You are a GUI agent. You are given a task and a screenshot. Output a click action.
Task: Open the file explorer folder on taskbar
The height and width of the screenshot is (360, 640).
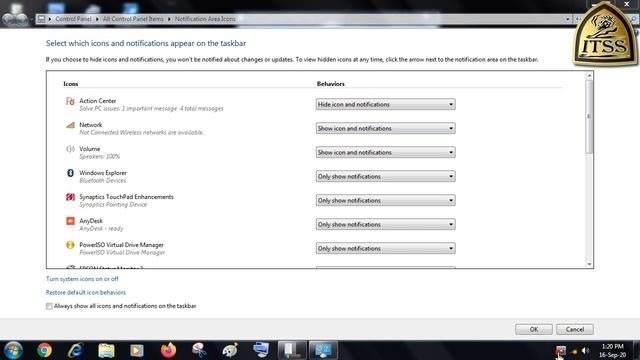point(106,350)
